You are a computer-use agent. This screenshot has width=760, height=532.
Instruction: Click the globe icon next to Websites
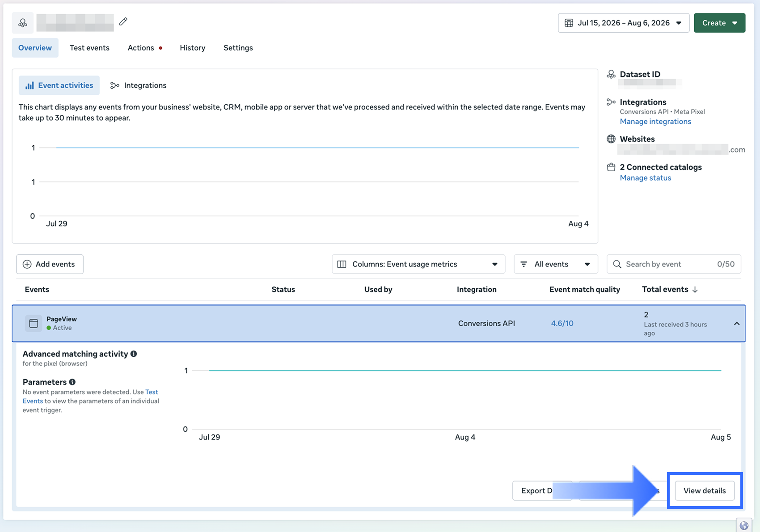pyautogui.click(x=611, y=139)
